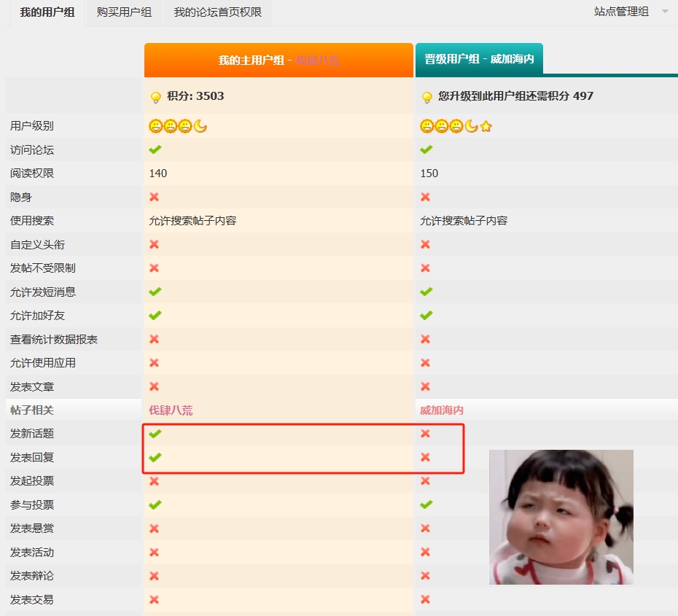Click the star level icon in 晋级用户组 column
Screen dimensions: 678x616
(x=486, y=126)
